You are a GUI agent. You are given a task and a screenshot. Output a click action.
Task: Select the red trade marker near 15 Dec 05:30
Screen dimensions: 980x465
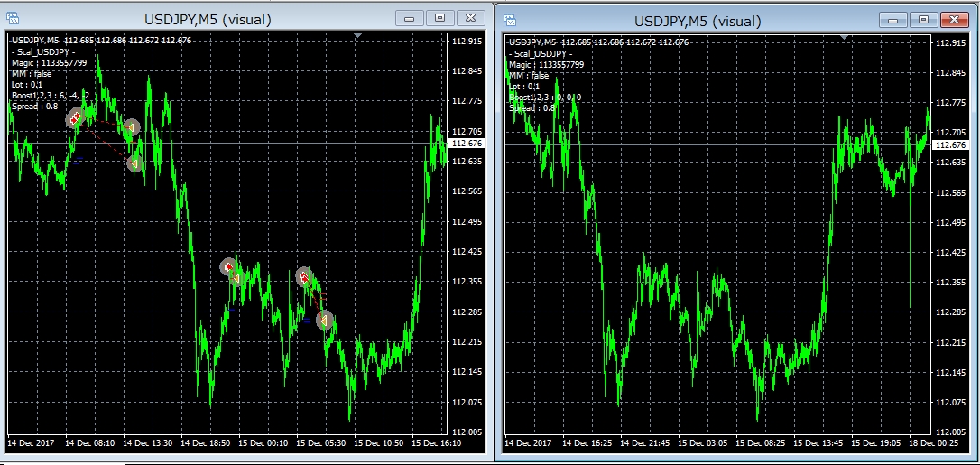(304, 276)
